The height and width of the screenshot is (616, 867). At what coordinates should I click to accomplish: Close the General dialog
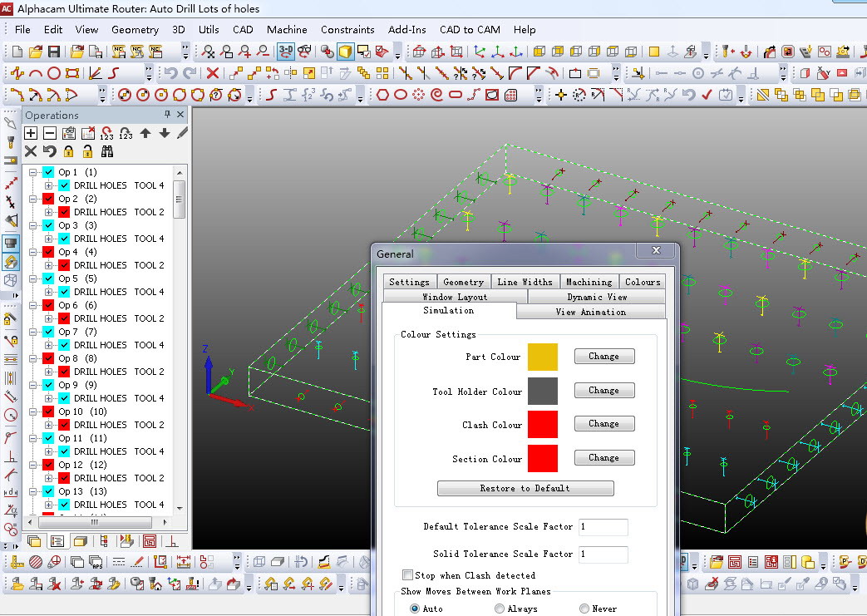point(656,250)
